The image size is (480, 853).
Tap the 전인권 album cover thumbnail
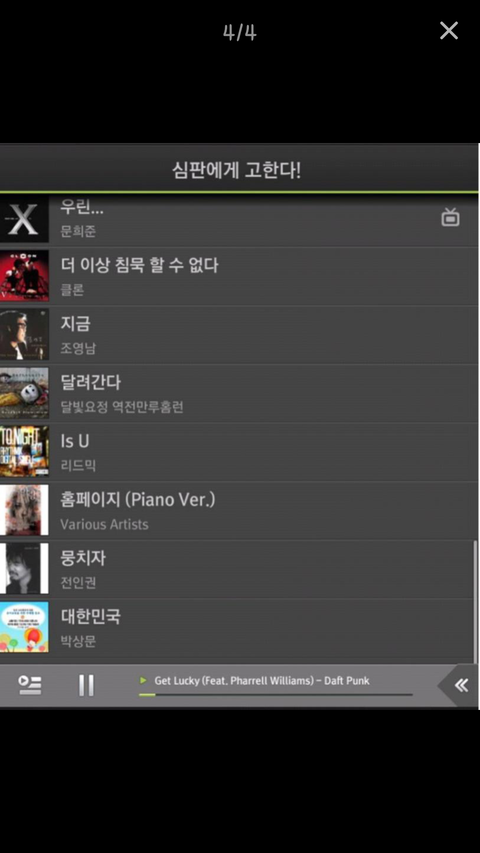pyautogui.click(x=24, y=568)
